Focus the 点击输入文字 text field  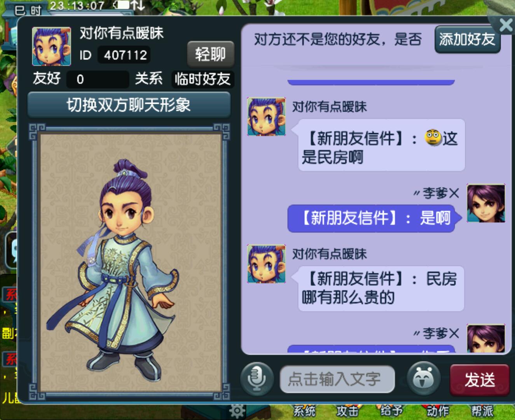click(337, 379)
